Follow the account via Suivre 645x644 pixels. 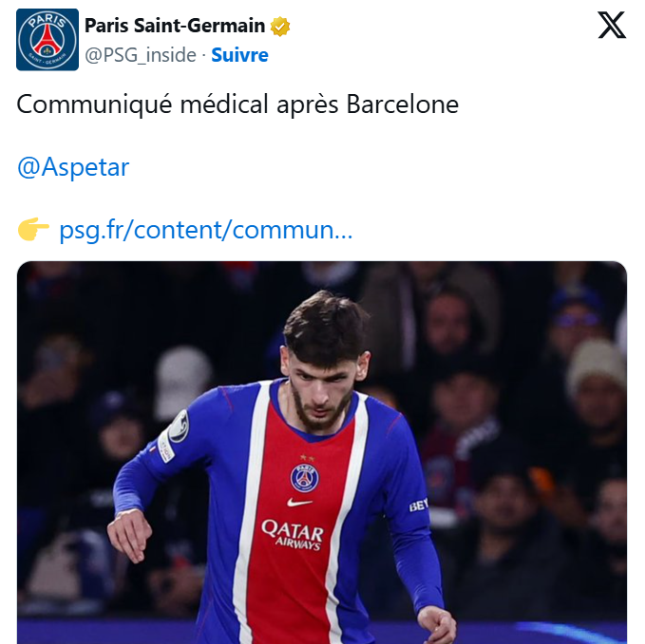point(239,55)
